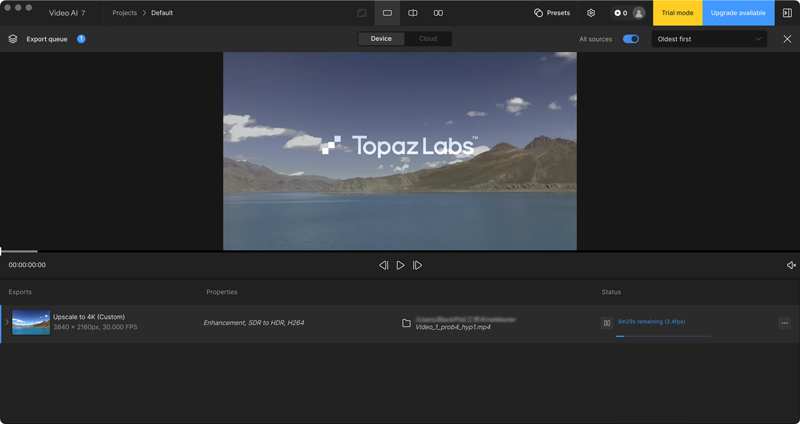The height and width of the screenshot is (424, 800).
Task: Close the export queue panel
Action: pos(787,39)
